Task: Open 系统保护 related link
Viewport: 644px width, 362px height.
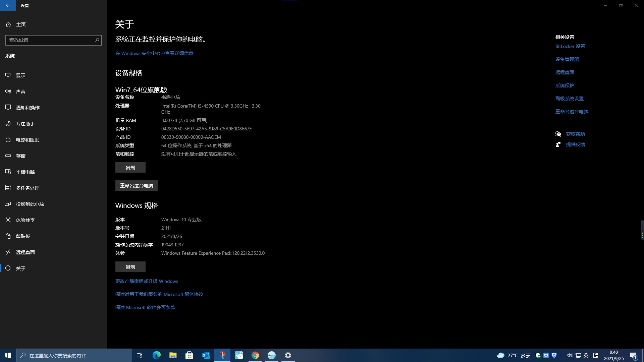Action: coord(565,85)
